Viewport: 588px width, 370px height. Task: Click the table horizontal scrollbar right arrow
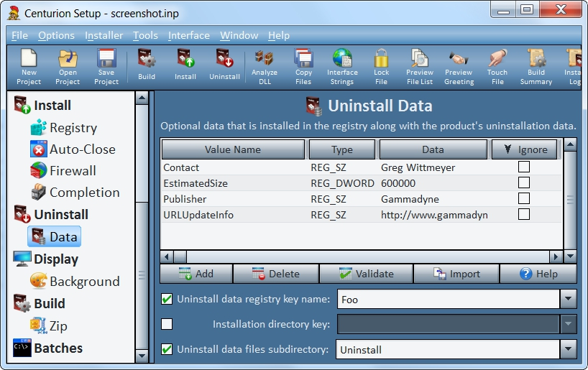tap(556, 256)
